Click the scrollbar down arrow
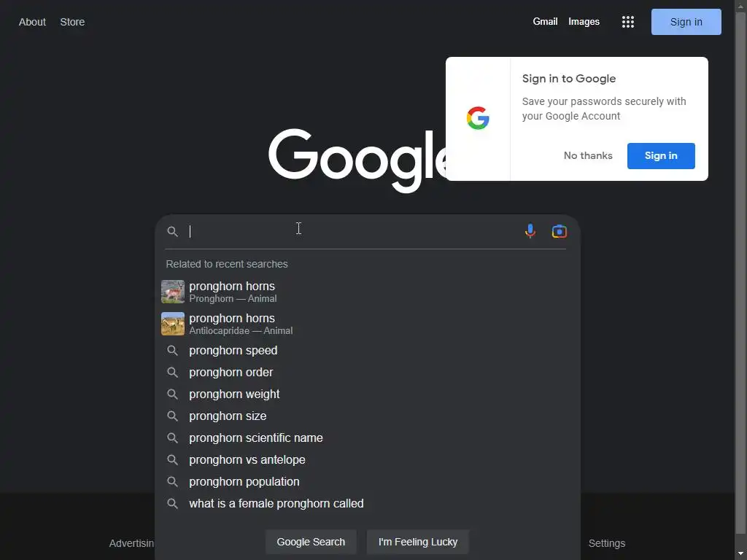The width and height of the screenshot is (747, 560). pos(741,554)
